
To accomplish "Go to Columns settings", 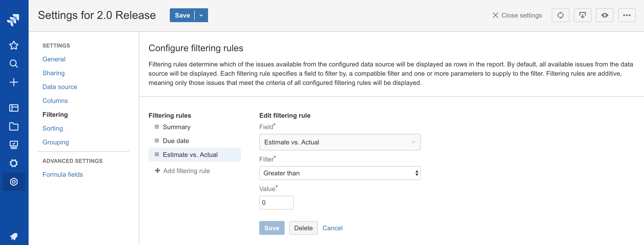I will point(55,101).
